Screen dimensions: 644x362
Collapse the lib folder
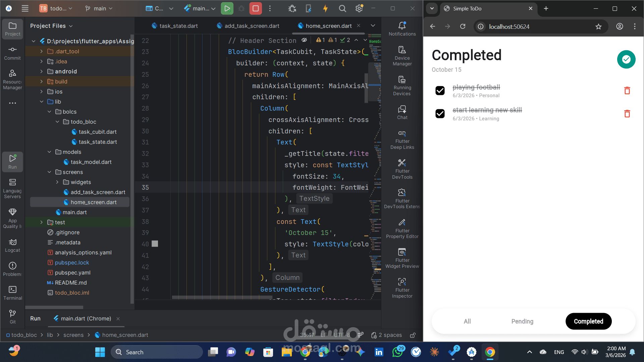(x=41, y=102)
